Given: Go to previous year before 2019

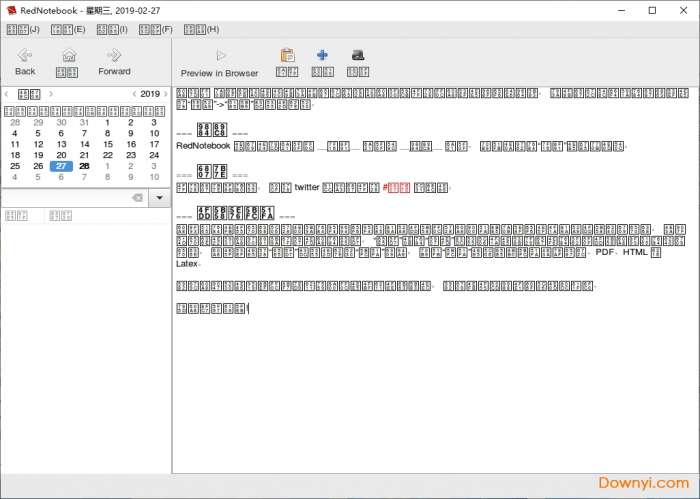Looking at the screenshot, I should pos(134,94).
